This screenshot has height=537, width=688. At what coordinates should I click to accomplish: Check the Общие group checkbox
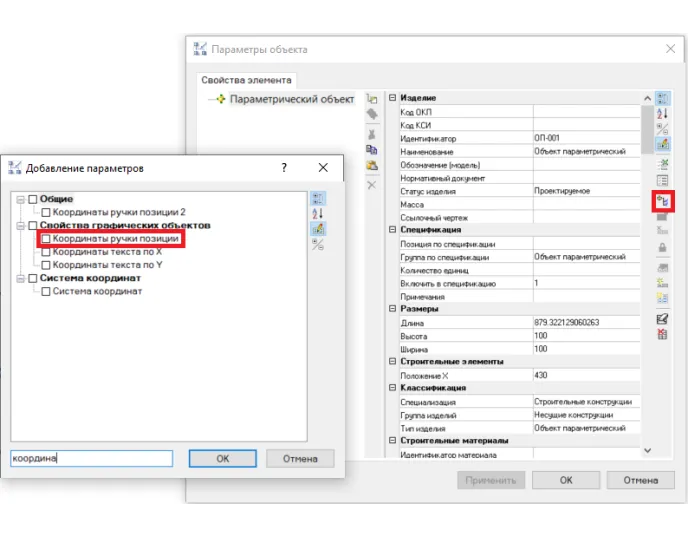click(x=33, y=199)
